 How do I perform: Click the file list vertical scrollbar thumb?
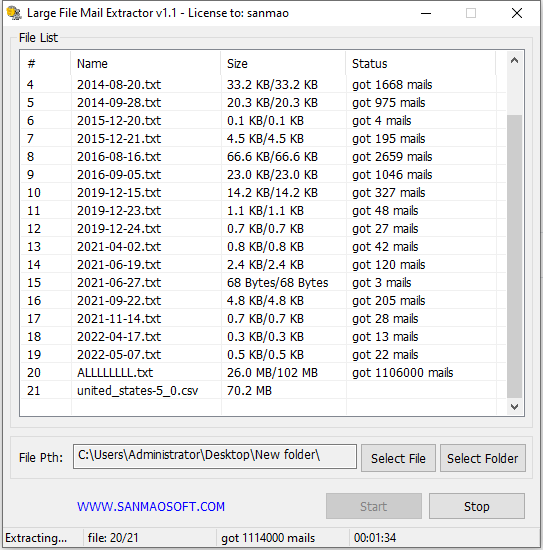coord(514,256)
